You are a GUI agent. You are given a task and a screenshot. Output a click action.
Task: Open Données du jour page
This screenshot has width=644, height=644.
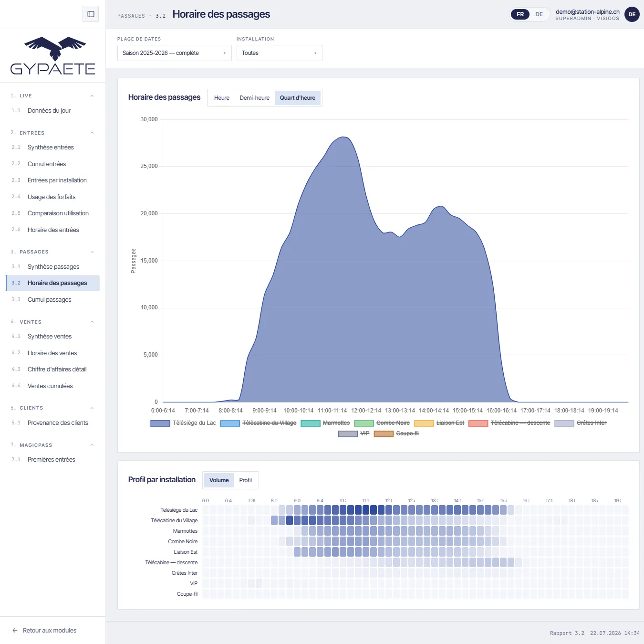tap(52, 111)
